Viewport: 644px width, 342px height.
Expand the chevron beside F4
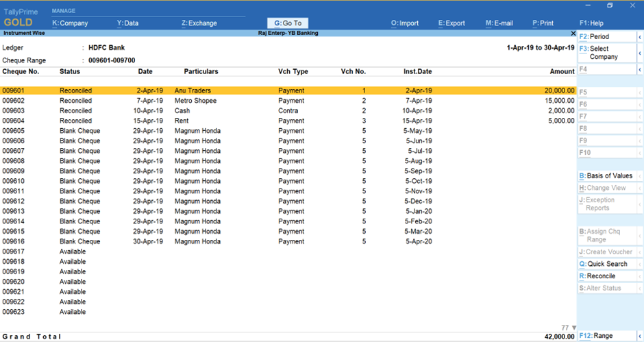(x=640, y=69)
